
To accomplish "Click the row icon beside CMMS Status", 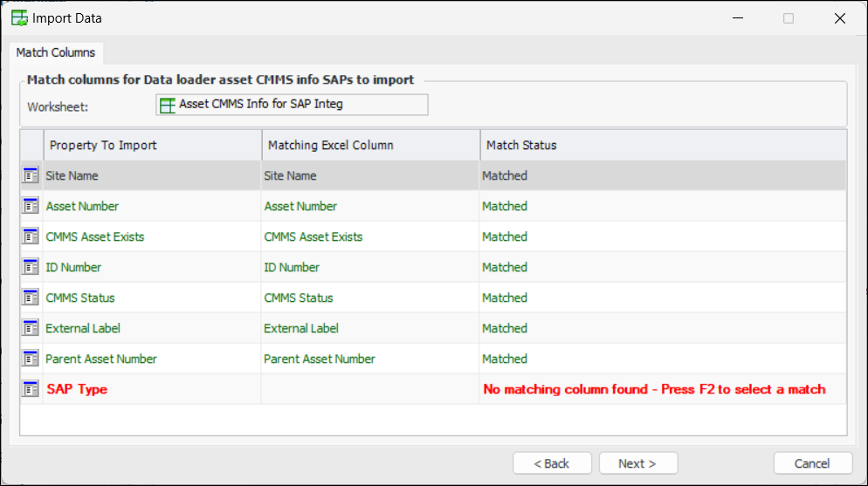I will (31, 298).
